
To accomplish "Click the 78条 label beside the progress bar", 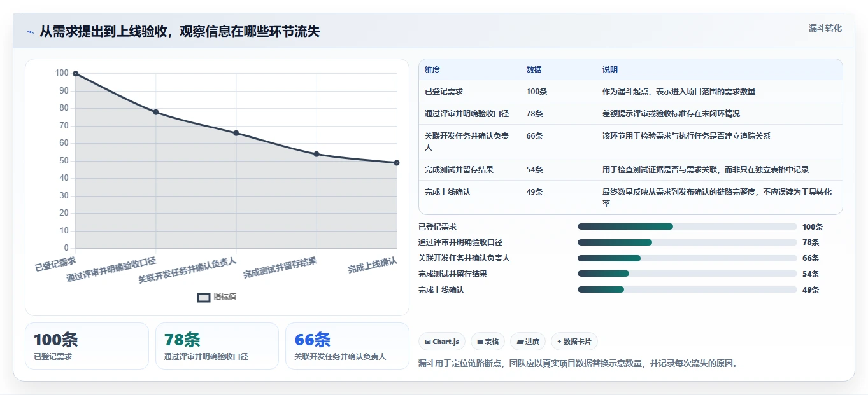I will pyautogui.click(x=811, y=242).
